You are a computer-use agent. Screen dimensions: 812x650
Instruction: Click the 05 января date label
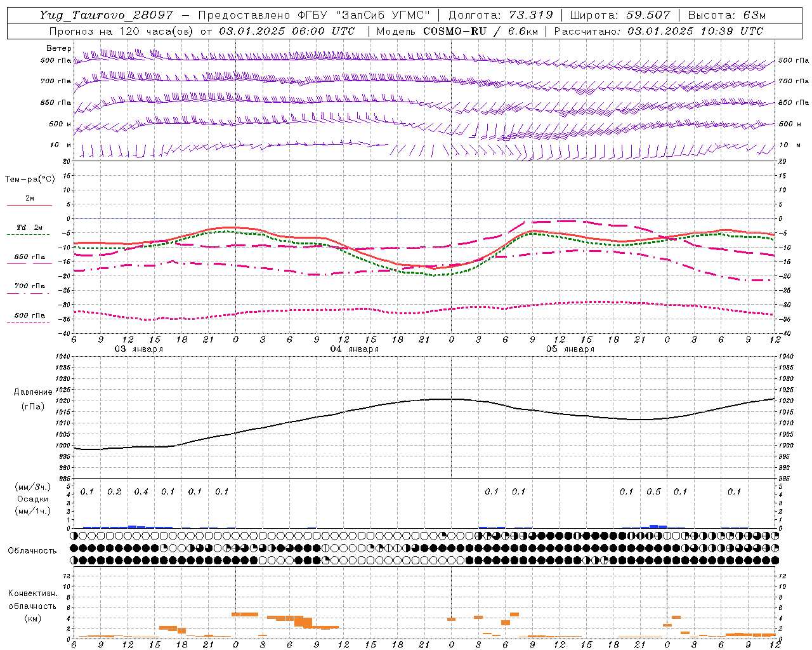(x=570, y=349)
